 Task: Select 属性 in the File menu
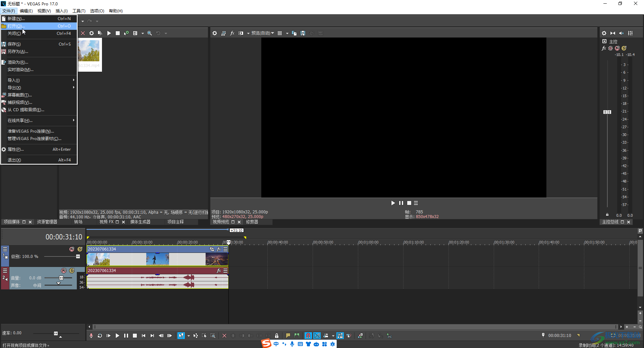click(x=39, y=149)
